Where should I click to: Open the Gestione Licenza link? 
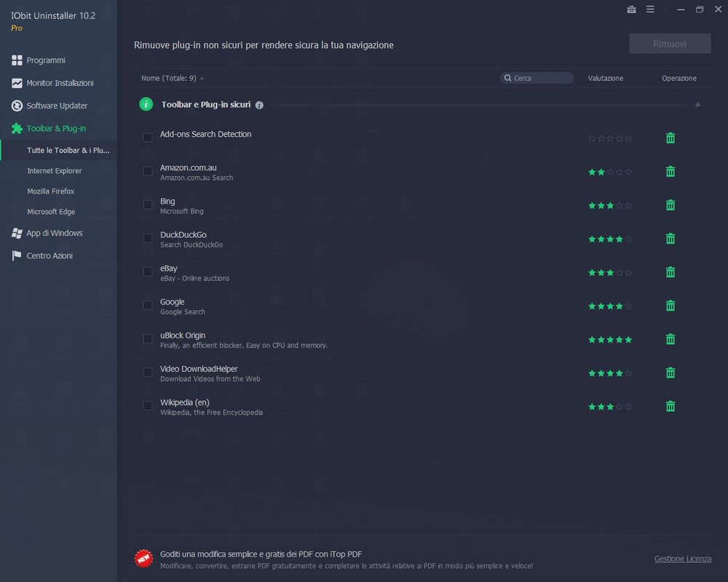click(683, 559)
